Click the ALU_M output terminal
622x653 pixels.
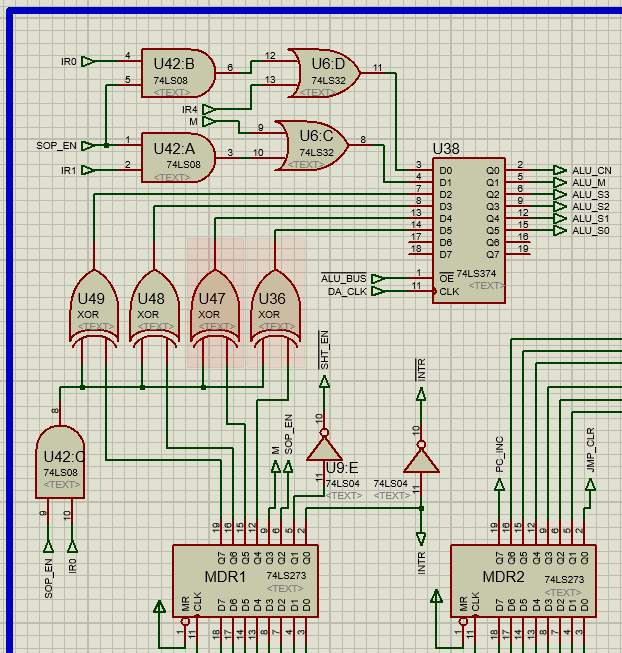click(560, 182)
